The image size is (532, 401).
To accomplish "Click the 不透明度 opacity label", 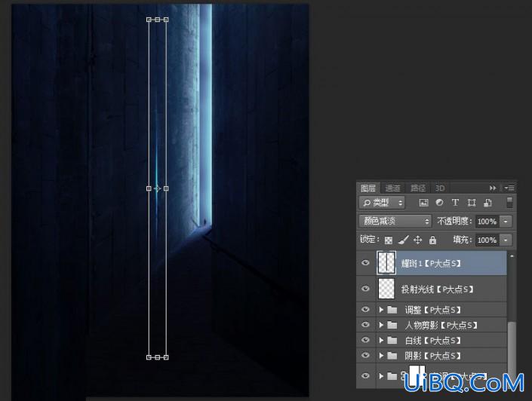I will (454, 222).
